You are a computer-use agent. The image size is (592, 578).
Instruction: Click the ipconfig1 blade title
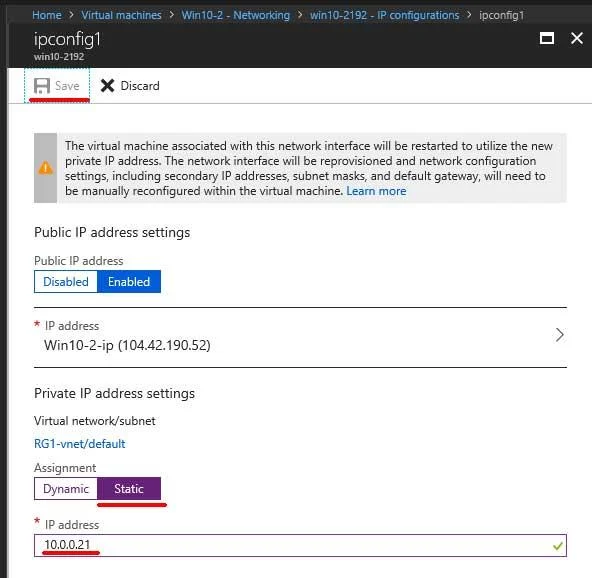pyautogui.click(x=67, y=40)
